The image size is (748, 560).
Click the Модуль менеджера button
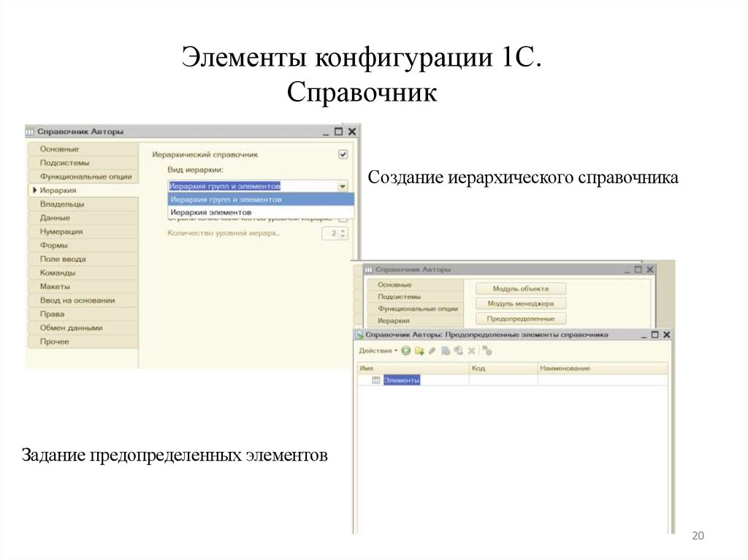click(x=520, y=304)
